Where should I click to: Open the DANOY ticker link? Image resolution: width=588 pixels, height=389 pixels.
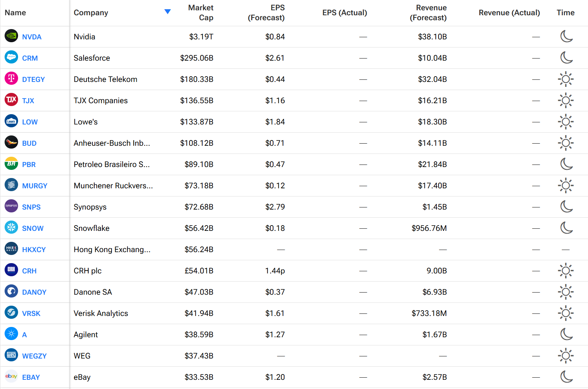tap(34, 292)
